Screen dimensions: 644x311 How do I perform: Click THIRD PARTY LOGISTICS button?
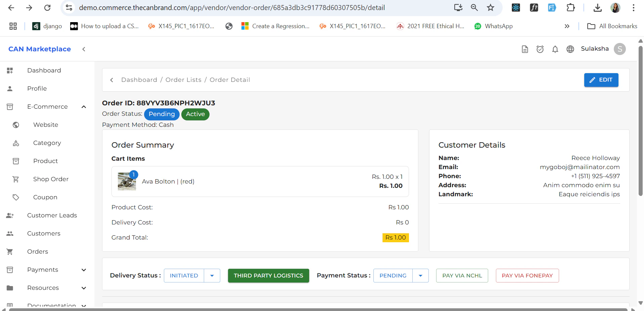268,275
